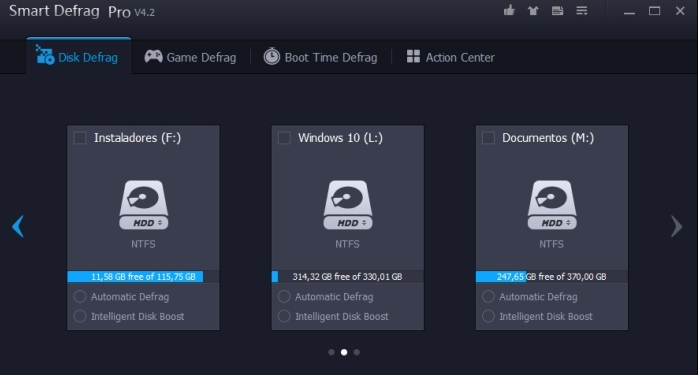This screenshot has height=375, width=699.
Task: Check the Windows 10 (L:) checkbox
Action: (284, 138)
